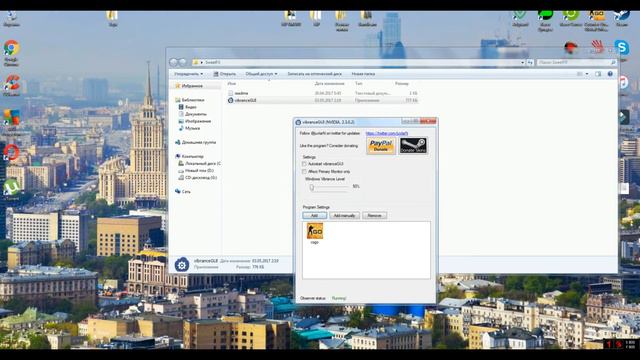Select the csgo program icon in the list
Viewport: 640px width, 360px height.
(x=315, y=231)
